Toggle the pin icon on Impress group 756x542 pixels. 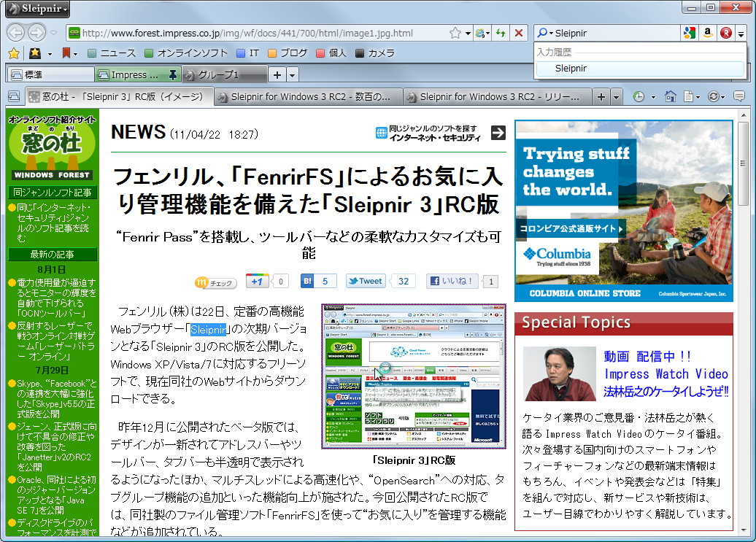(x=172, y=74)
